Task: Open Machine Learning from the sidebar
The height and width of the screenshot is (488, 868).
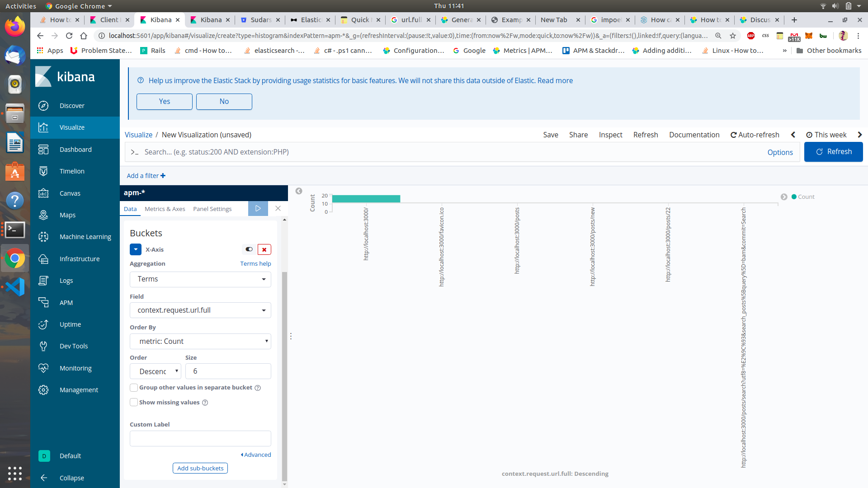Action: 85,237
